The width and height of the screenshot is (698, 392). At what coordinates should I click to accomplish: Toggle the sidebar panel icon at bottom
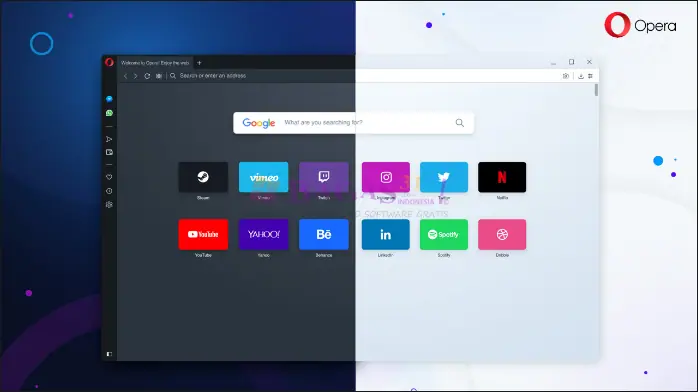(109, 354)
